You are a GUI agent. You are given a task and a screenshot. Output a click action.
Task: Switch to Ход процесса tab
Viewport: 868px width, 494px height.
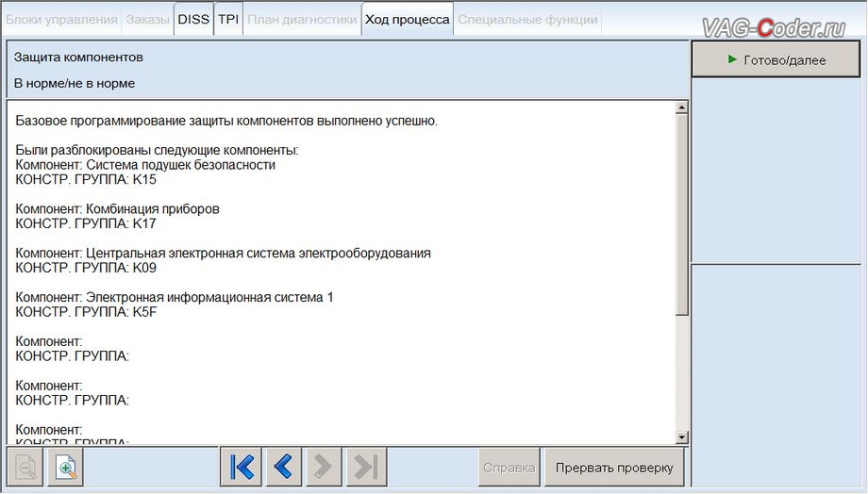tap(407, 20)
